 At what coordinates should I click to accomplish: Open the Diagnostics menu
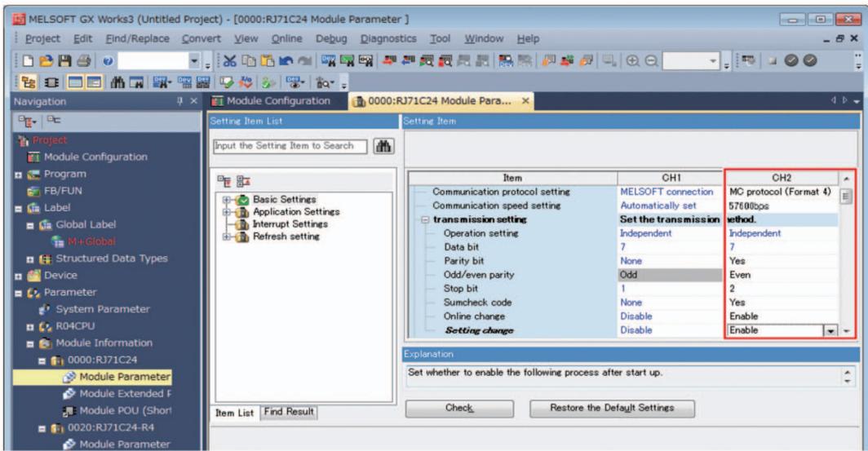(388, 38)
